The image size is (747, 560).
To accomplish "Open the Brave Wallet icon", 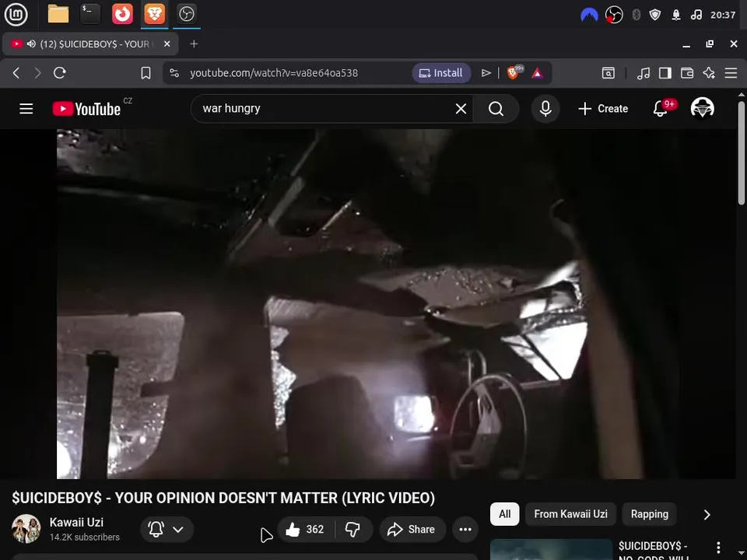I will 687,73.
